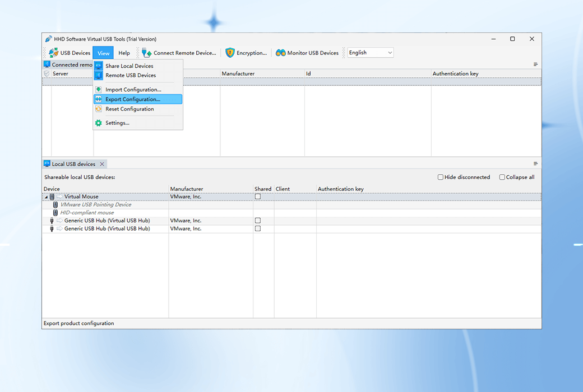Choose Remote USB Devices menu entry
The width and height of the screenshot is (583, 392).
[x=129, y=75]
